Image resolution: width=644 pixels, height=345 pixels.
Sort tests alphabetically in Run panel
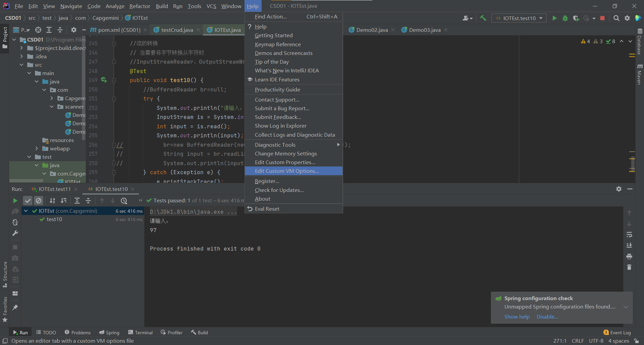pos(52,201)
